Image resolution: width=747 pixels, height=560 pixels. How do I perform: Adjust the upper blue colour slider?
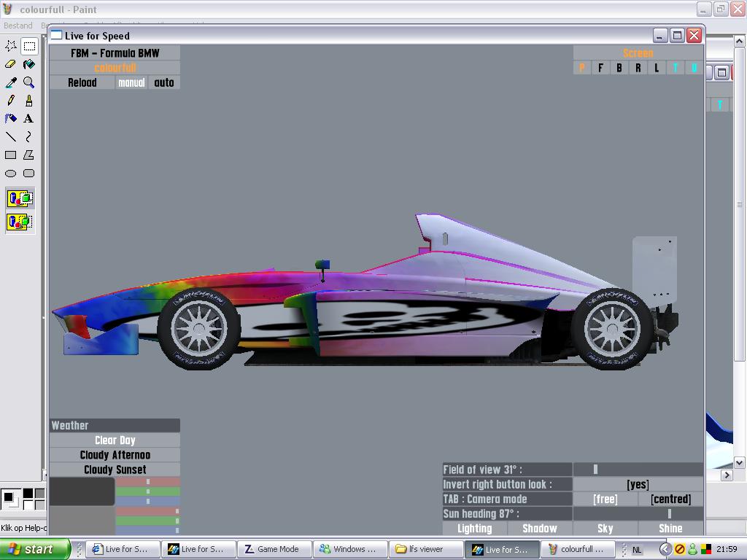147,501
